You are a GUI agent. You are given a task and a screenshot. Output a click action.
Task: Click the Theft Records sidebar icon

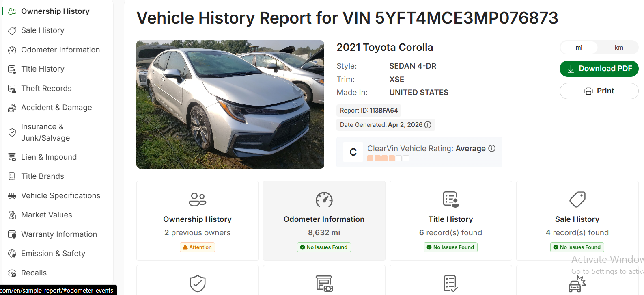pos(12,89)
